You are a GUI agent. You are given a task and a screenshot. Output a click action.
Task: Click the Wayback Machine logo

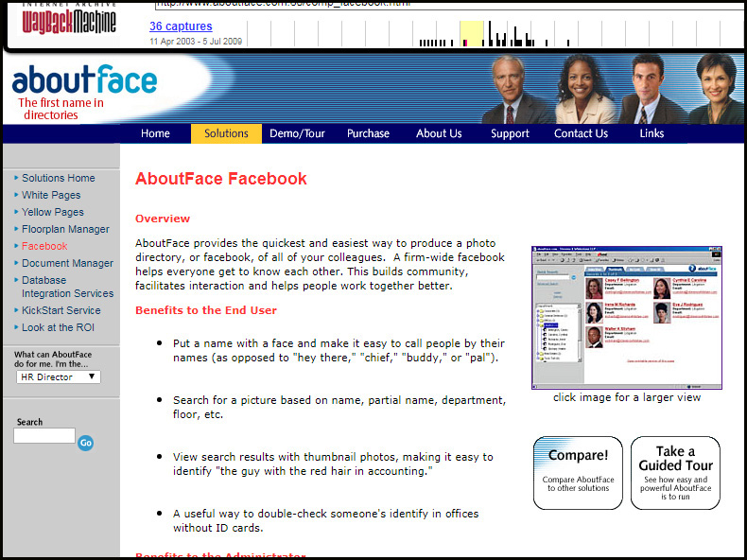coord(69,19)
